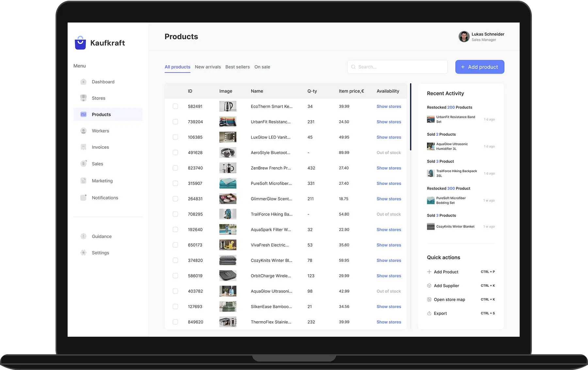Click the Stores icon in sidebar
Screen dimensions: 588x370
pos(84,98)
